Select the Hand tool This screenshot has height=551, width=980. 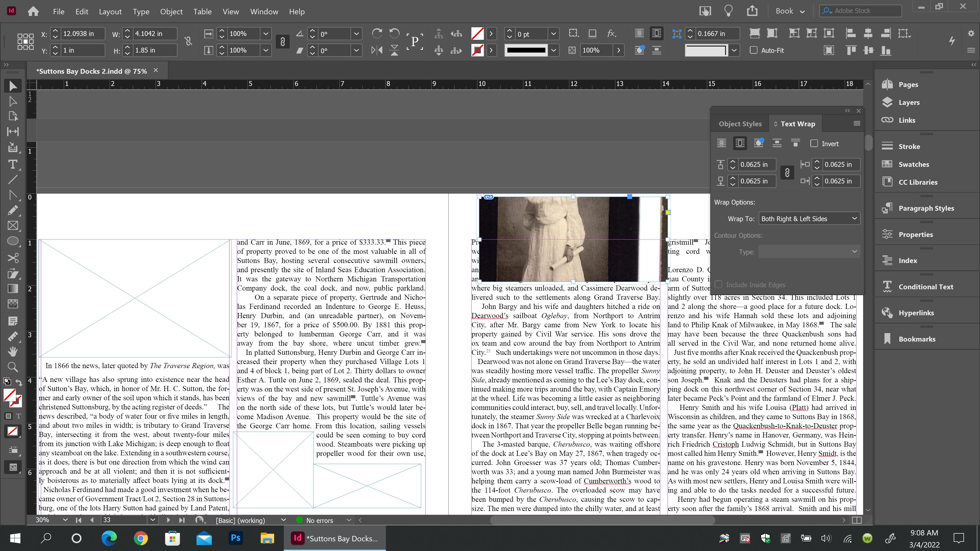(x=13, y=351)
